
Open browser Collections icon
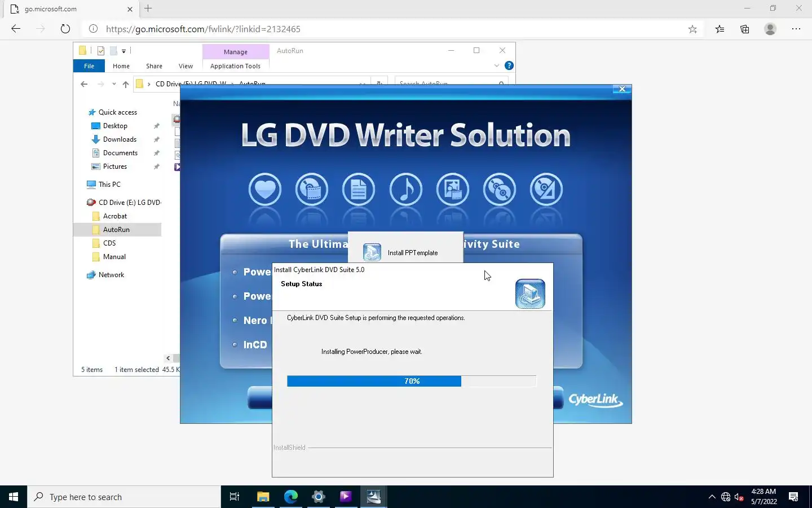pyautogui.click(x=745, y=29)
